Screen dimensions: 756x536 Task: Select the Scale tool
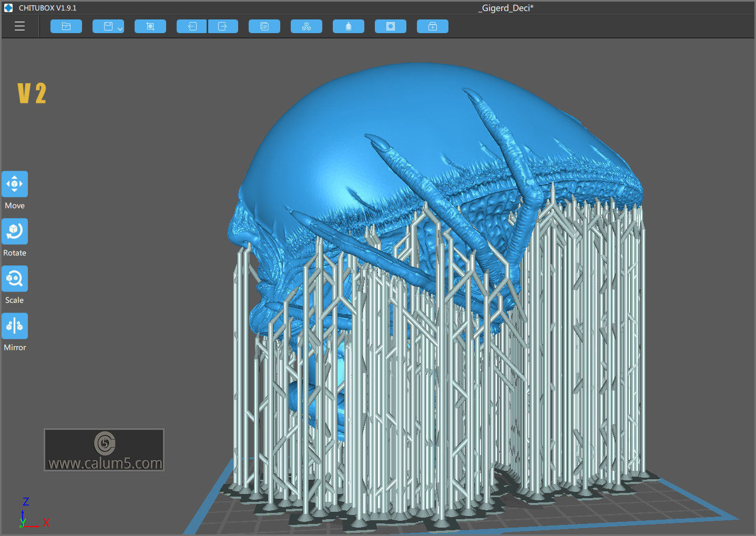point(15,279)
